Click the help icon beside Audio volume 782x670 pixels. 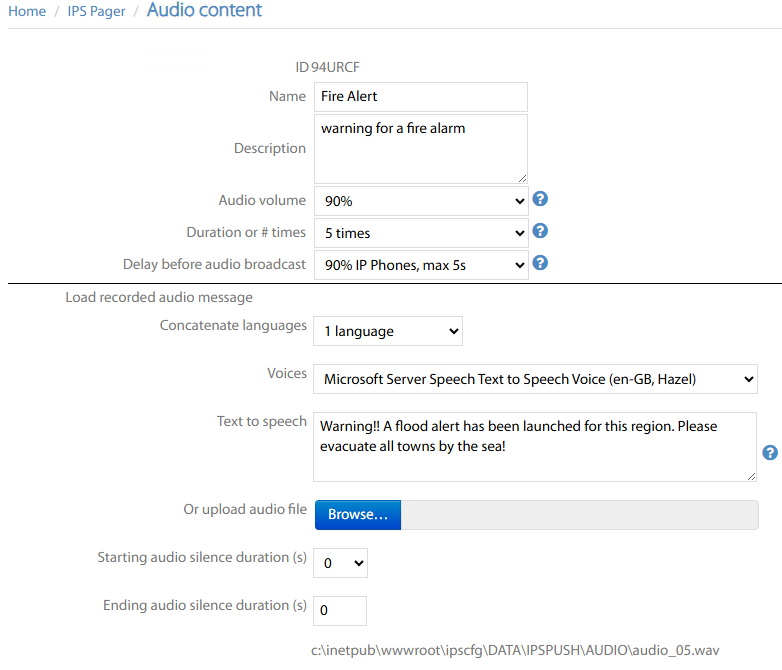click(540, 199)
